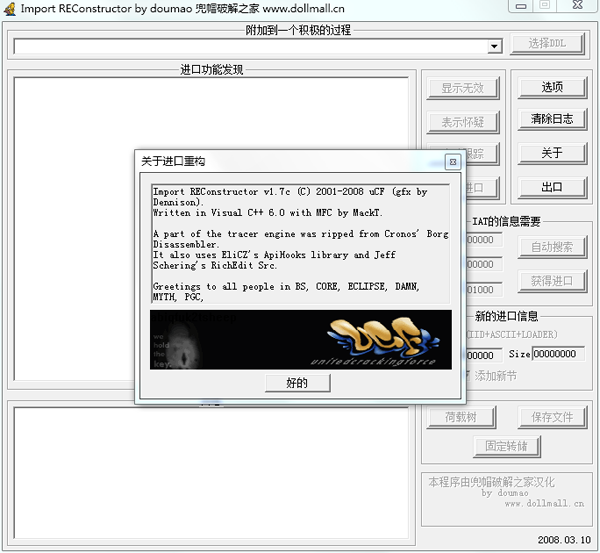The width and height of the screenshot is (600, 553).
Task: Click the 选项 options button
Action: tap(552, 87)
